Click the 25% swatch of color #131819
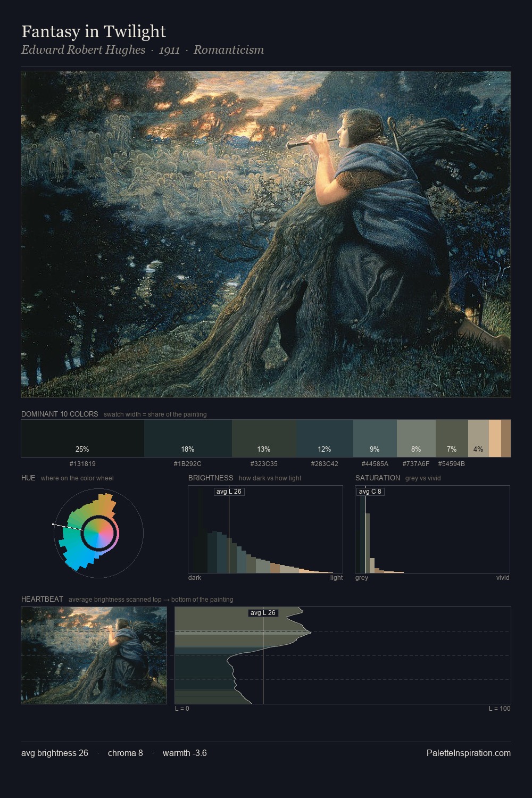The height and width of the screenshot is (798, 532). (82, 438)
